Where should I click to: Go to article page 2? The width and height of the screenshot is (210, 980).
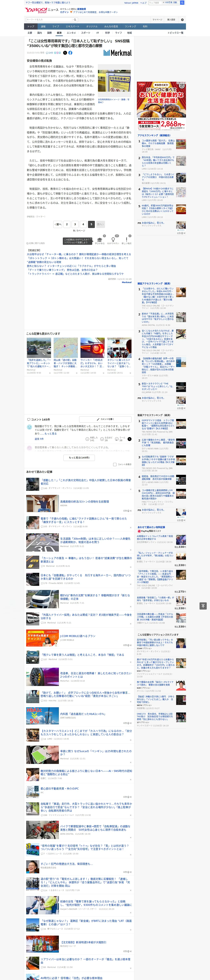point(67,224)
